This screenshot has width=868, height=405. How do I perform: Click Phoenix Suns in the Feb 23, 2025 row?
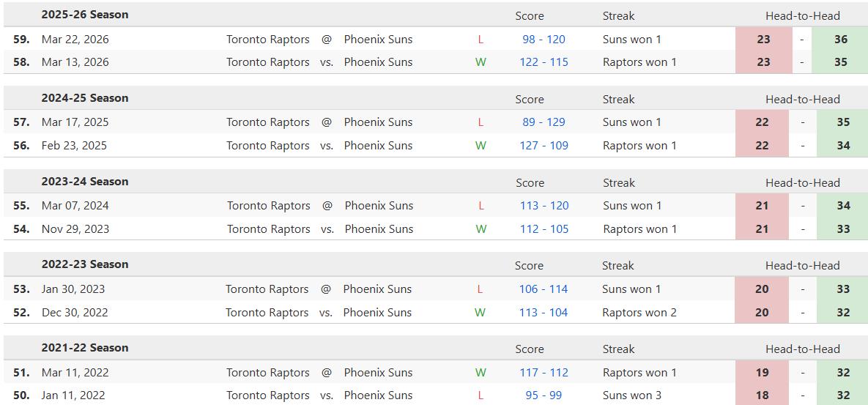pos(378,146)
